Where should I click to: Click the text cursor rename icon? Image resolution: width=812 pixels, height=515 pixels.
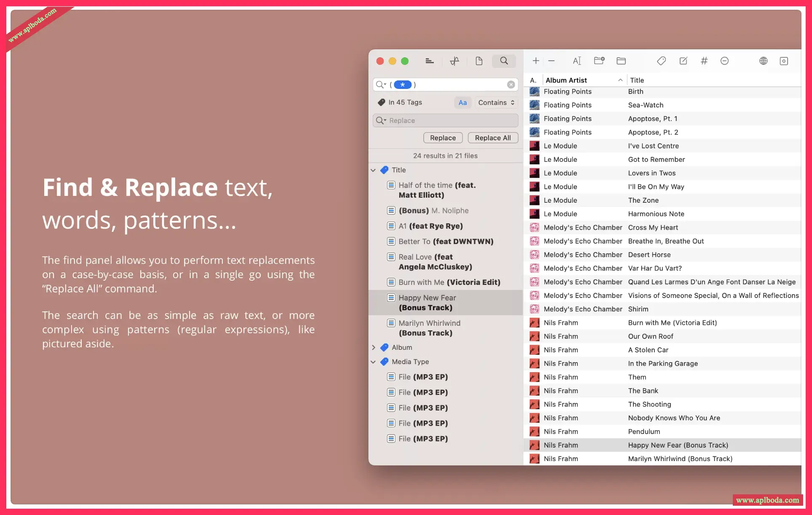pyautogui.click(x=577, y=61)
